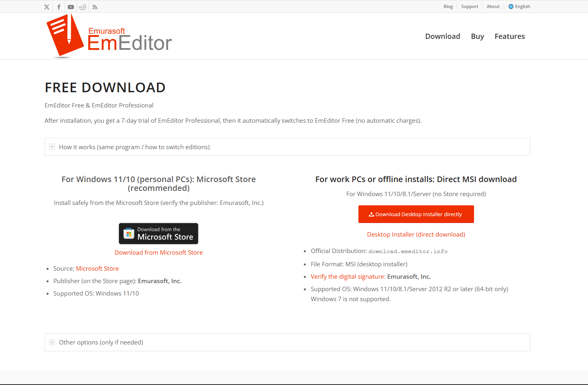Click 'File Format: MSI (desktop installer)' text

[x=359, y=264]
